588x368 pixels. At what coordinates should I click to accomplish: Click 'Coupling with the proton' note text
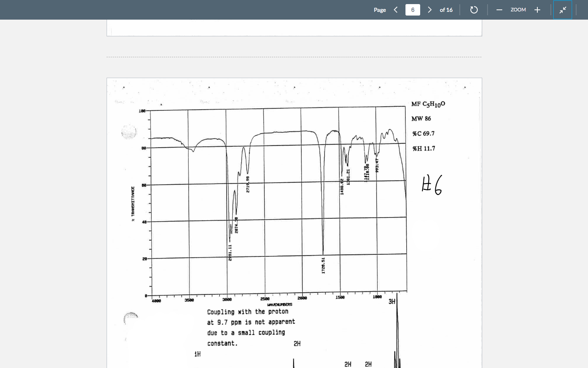[247, 312]
